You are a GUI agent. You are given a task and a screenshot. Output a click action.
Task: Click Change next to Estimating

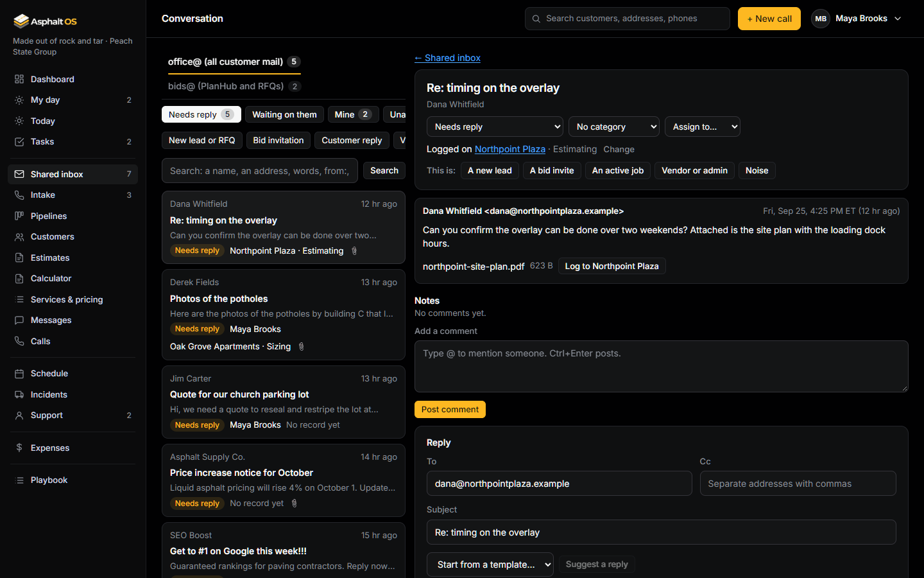pos(619,149)
